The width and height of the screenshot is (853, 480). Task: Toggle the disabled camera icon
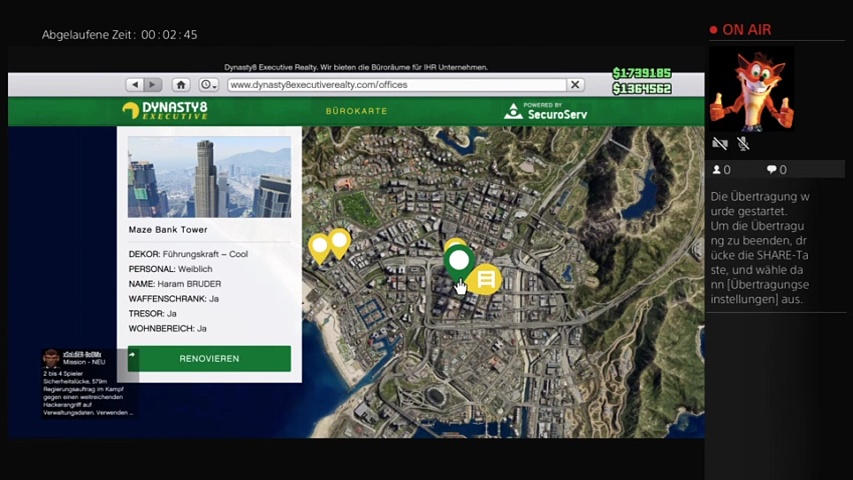click(719, 144)
